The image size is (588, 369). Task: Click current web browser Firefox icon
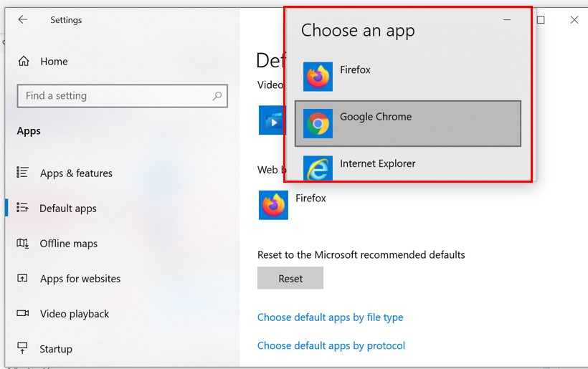tap(273, 205)
